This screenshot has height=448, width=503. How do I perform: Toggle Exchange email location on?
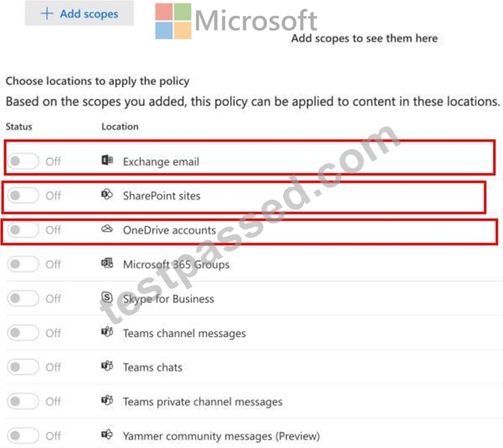pyautogui.click(x=23, y=161)
